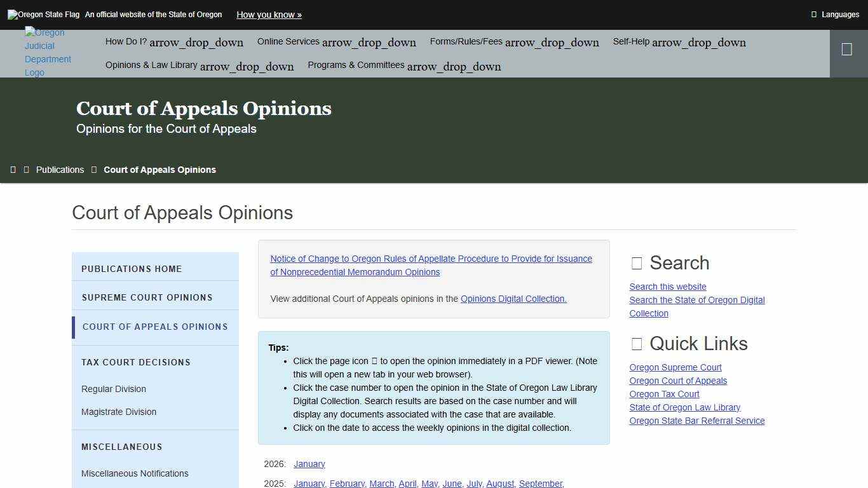Open the January 2026 opinions link
This screenshot has height=488, width=868.
pyautogui.click(x=309, y=464)
